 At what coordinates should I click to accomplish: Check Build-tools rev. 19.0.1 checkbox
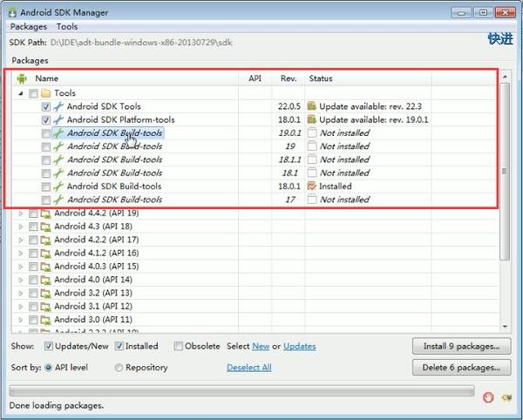pyautogui.click(x=46, y=133)
